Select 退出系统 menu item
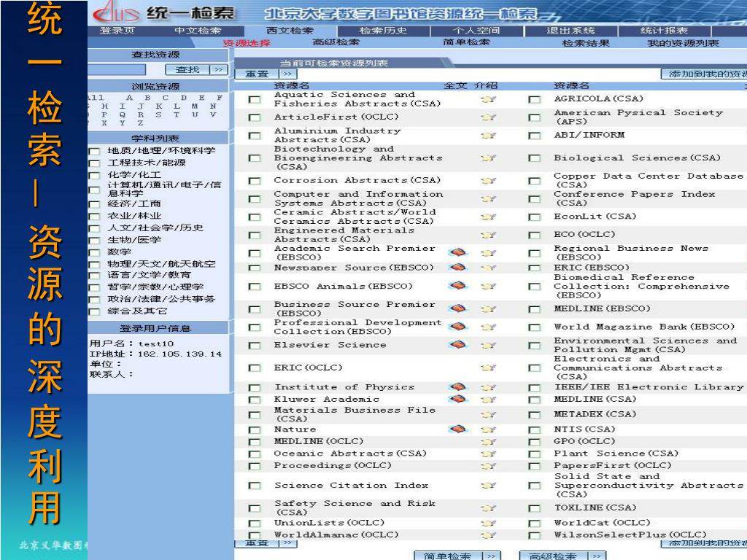 pyautogui.click(x=570, y=31)
